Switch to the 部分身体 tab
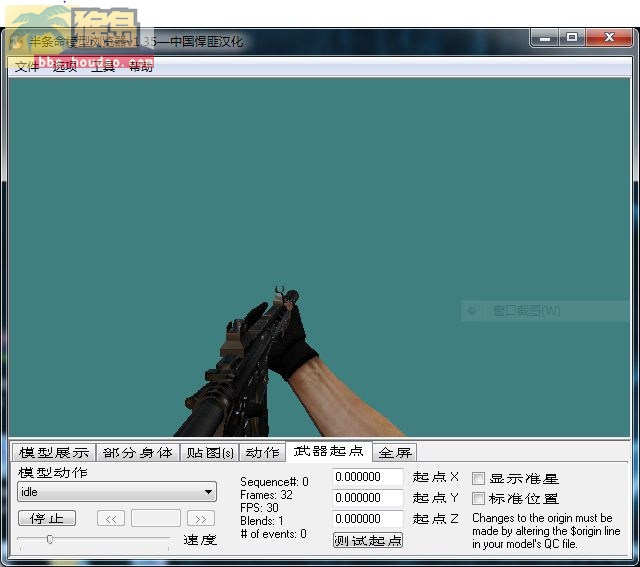 [x=138, y=452]
